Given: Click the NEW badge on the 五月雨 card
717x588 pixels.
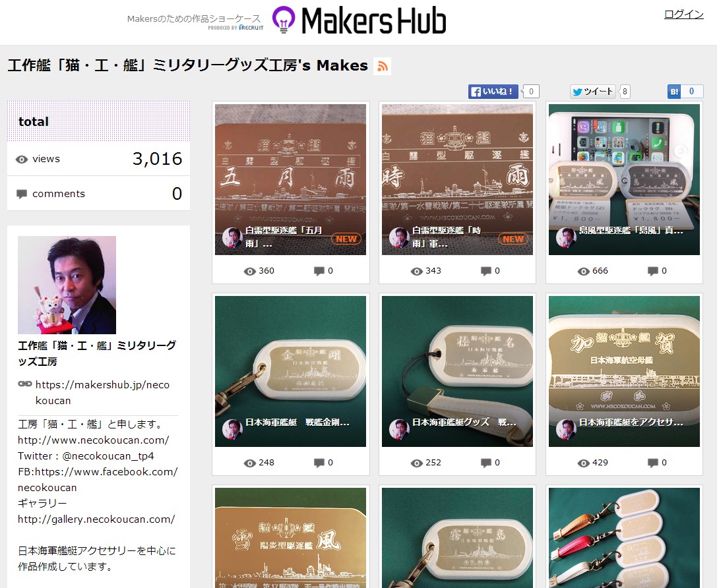Looking at the screenshot, I should (346, 239).
